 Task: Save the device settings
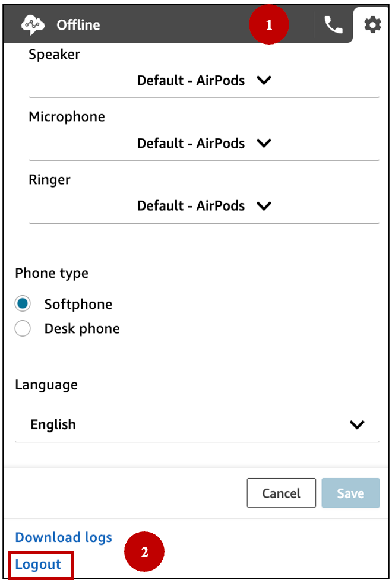point(350,493)
